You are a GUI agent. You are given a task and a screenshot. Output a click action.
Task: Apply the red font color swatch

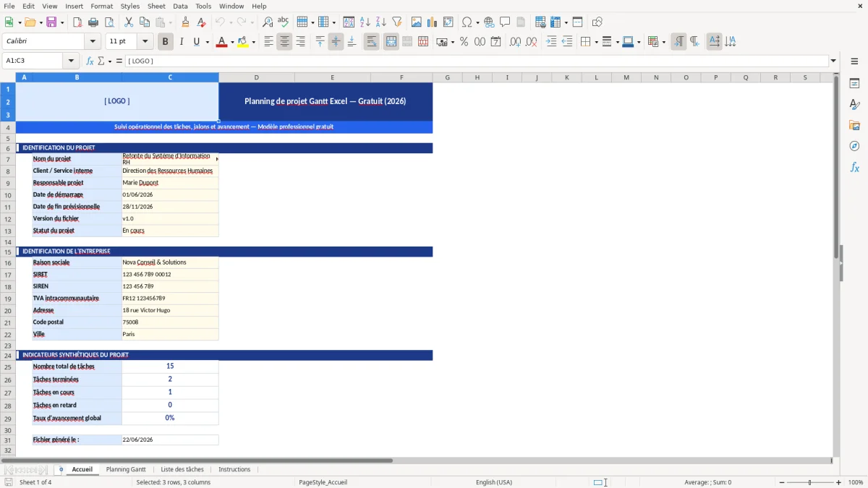point(221,42)
